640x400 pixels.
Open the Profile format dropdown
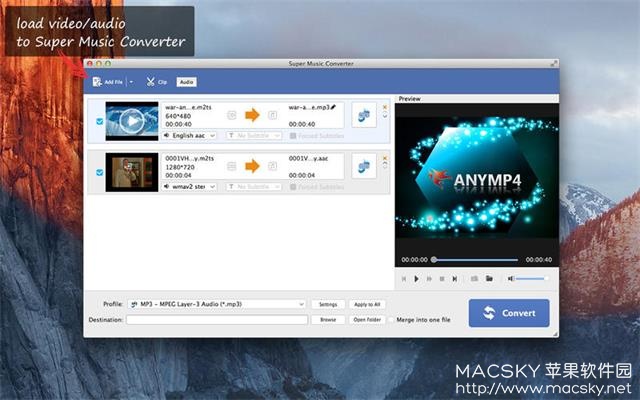point(217,304)
